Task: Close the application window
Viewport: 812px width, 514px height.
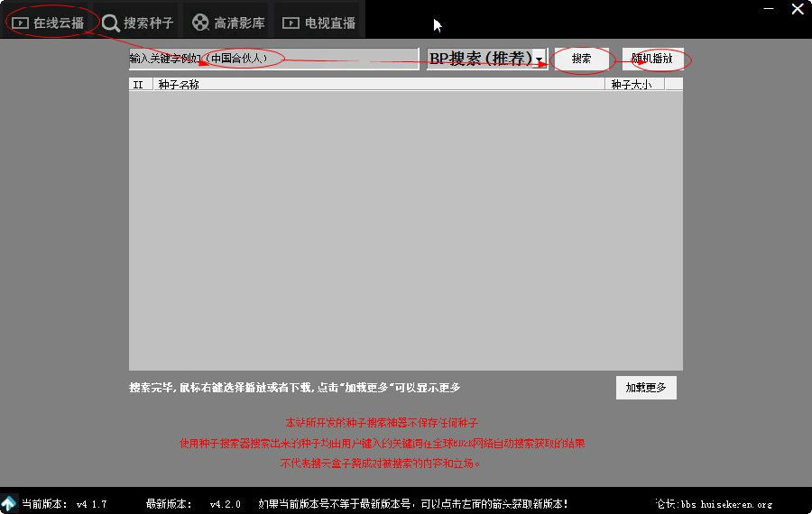Action: point(798,9)
